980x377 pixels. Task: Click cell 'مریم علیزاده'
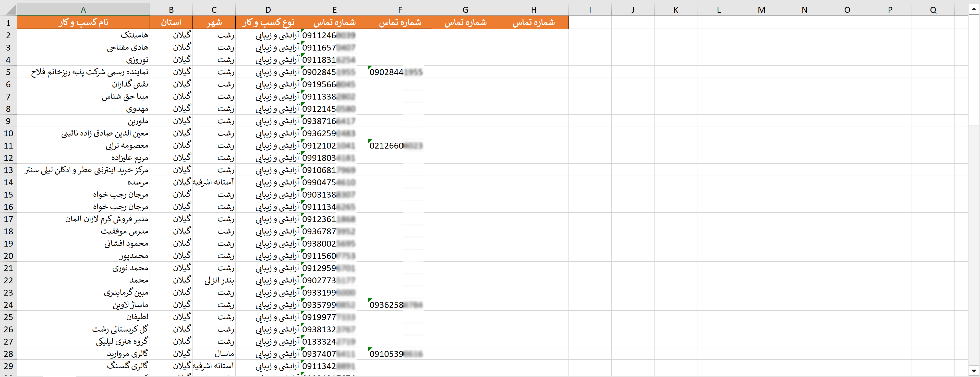83,157
